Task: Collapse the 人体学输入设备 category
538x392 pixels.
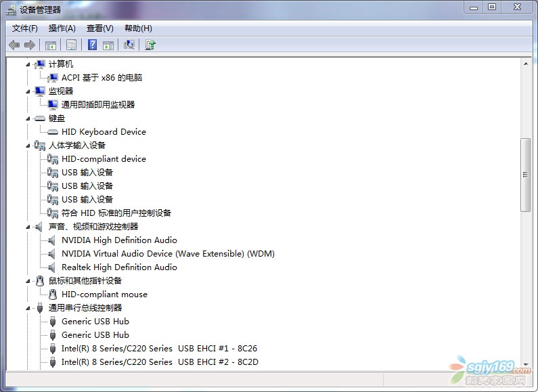Action: [28, 146]
